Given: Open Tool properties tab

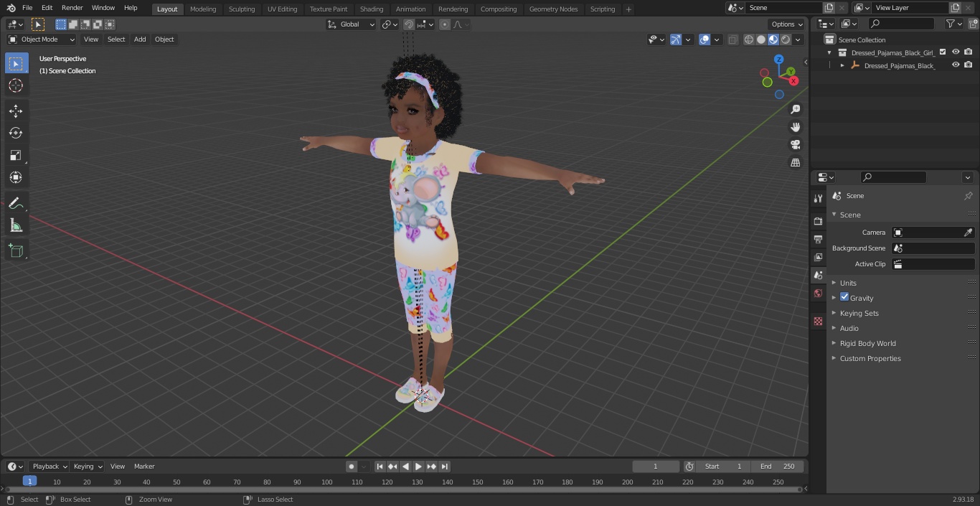Looking at the screenshot, I should pos(818,199).
